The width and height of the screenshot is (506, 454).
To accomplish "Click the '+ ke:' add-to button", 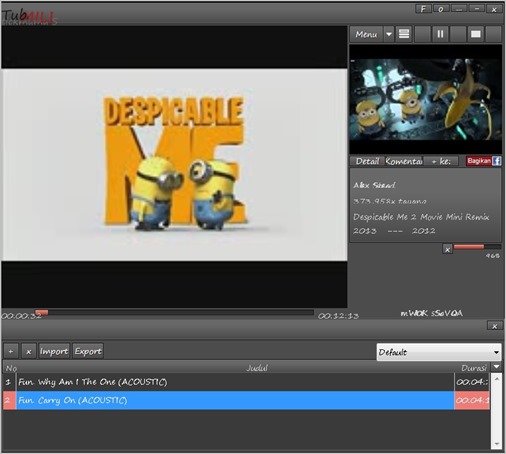I will [441, 161].
